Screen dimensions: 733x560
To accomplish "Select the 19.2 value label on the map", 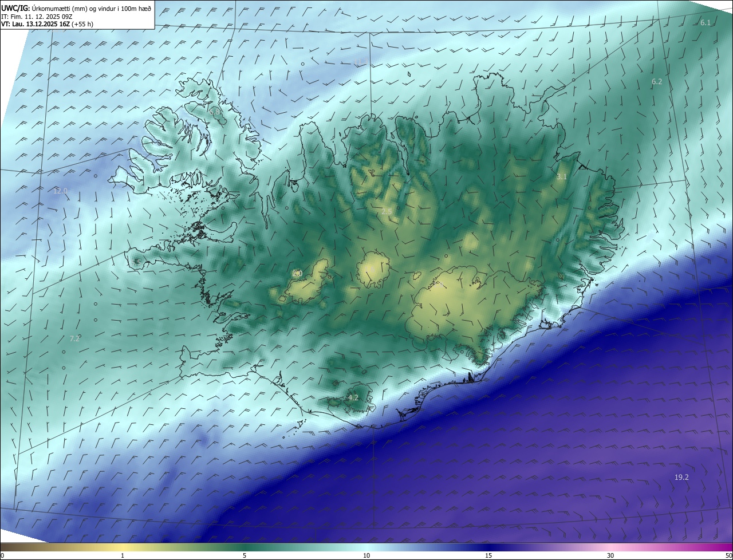I will (681, 477).
